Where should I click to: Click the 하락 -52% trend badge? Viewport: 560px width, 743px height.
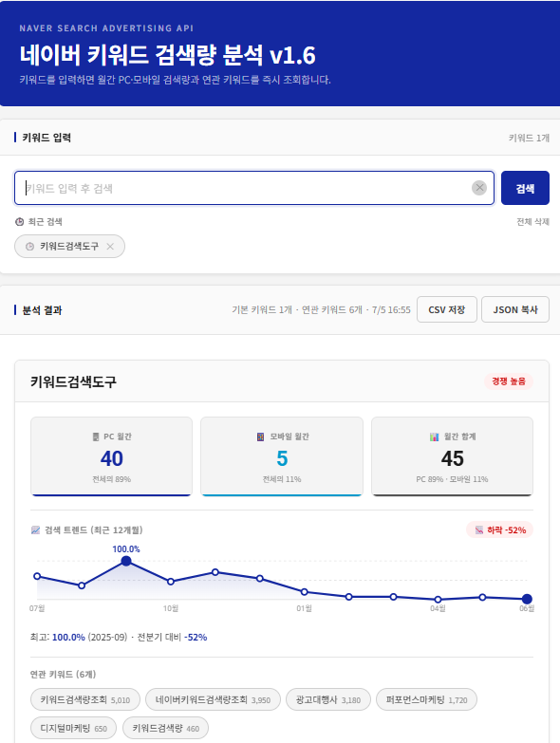(x=500, y=529)
